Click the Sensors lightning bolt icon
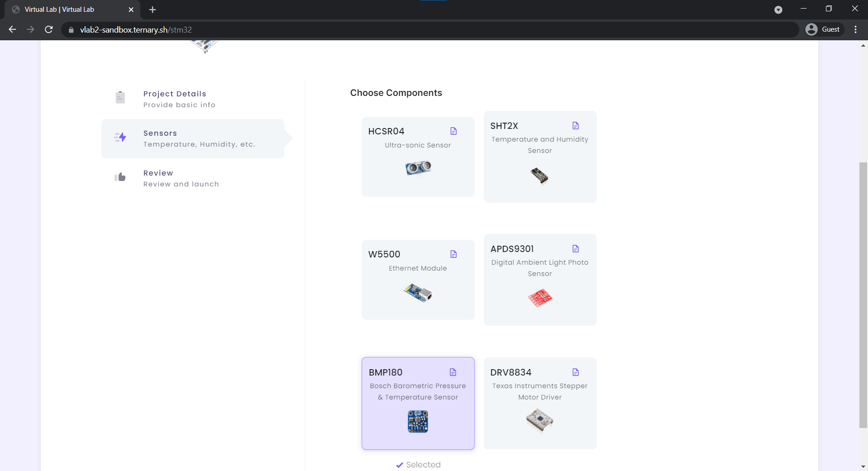 [x=120, y=137]
